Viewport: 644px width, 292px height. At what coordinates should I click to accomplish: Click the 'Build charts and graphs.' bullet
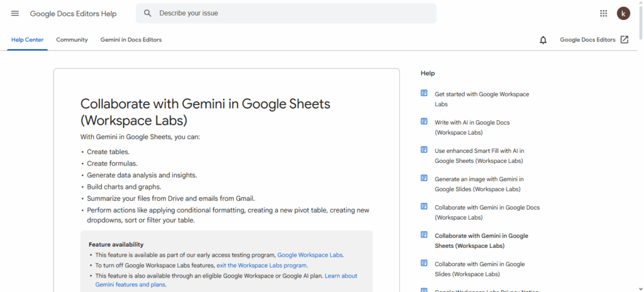pos(124,187)
